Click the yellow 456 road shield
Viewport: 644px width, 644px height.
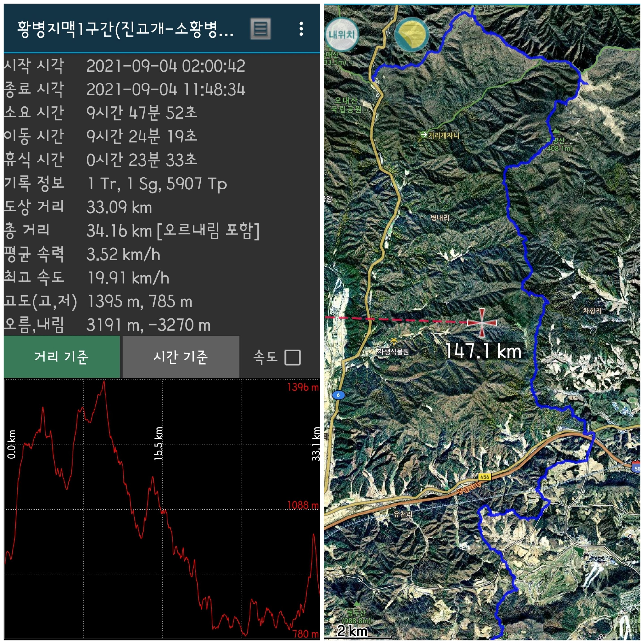tap(485, 477)
